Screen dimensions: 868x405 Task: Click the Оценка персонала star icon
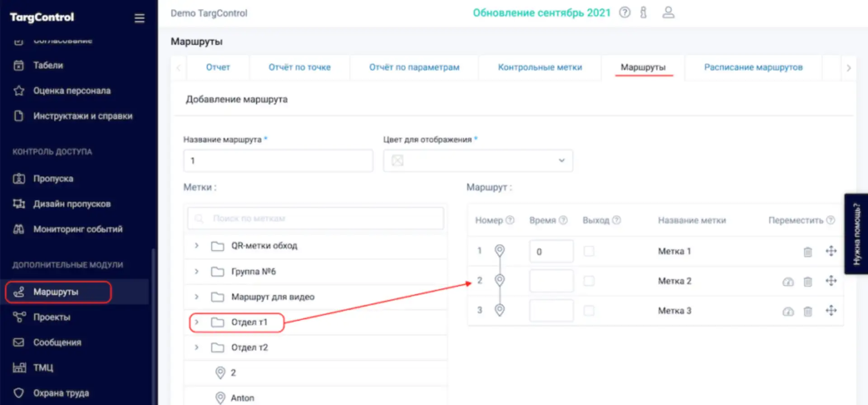click(x=19, y=91)
